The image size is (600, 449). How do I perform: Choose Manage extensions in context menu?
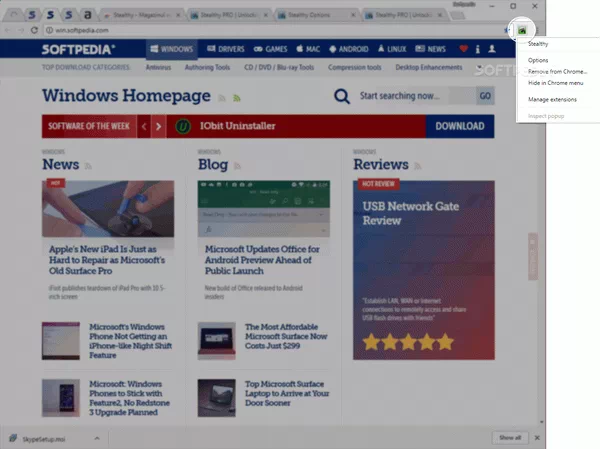click(553, 100)
